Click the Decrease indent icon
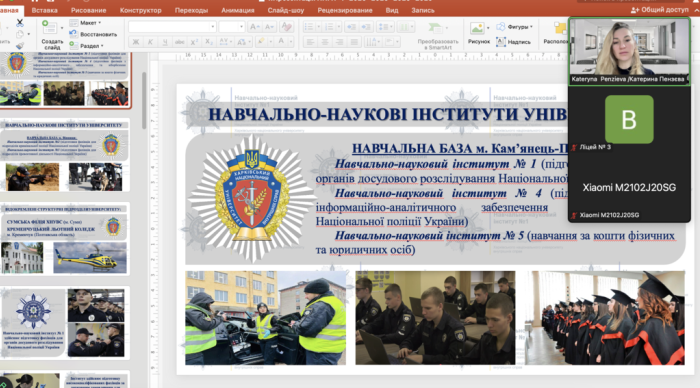Screen dimensions: 700x388 pyautogui.click(x=351, y=27)
